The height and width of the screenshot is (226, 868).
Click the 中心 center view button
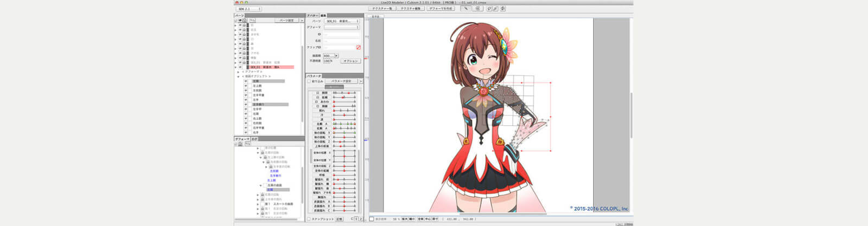coord(428,219)
